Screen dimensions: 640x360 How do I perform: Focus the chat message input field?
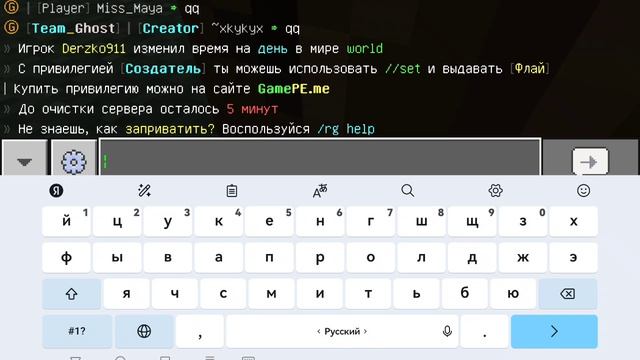(320, 158)
